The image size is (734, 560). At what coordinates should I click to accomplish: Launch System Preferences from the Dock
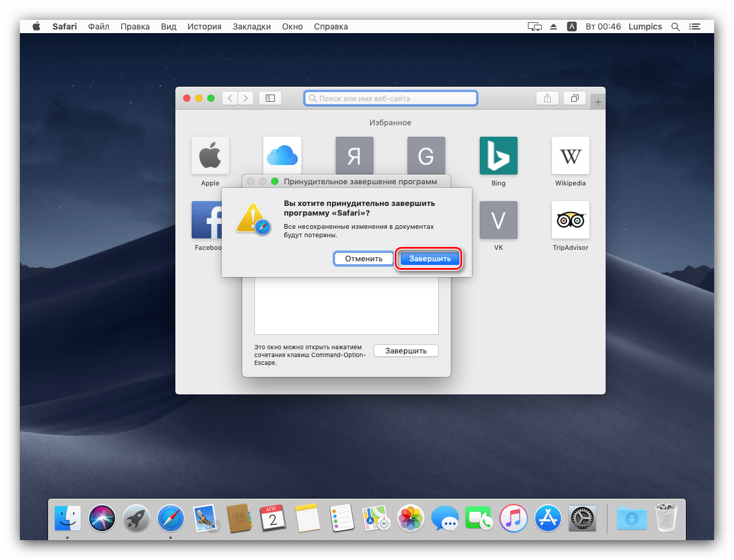583,518
